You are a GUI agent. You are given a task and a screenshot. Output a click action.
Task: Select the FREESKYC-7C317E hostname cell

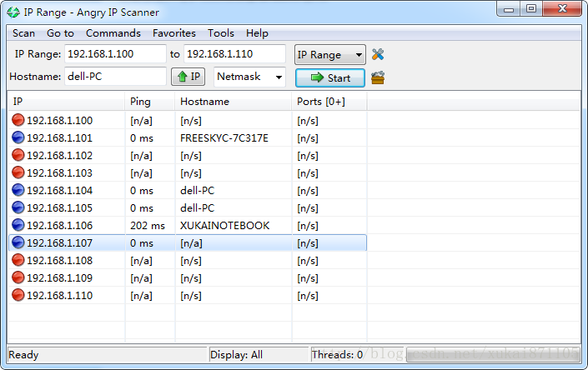(224, 138)
